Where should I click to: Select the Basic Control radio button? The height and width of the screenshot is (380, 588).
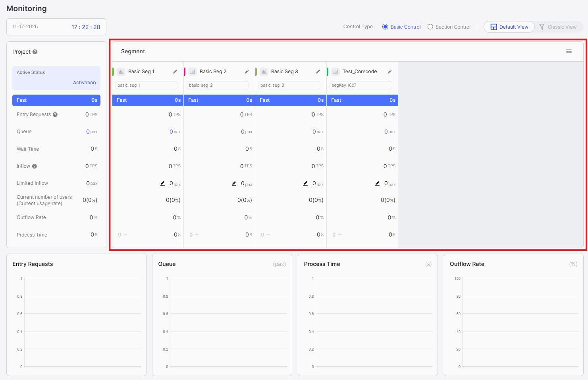coord(384,27)
